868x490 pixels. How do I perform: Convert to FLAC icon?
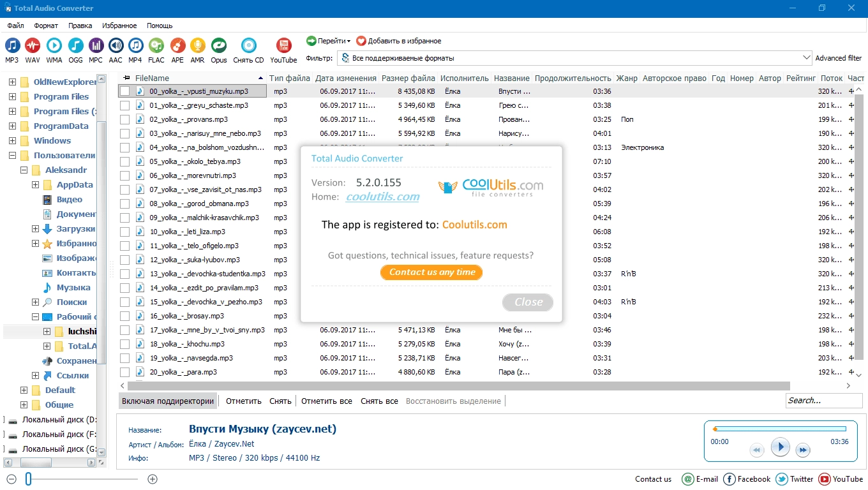[x=156, y=45]
